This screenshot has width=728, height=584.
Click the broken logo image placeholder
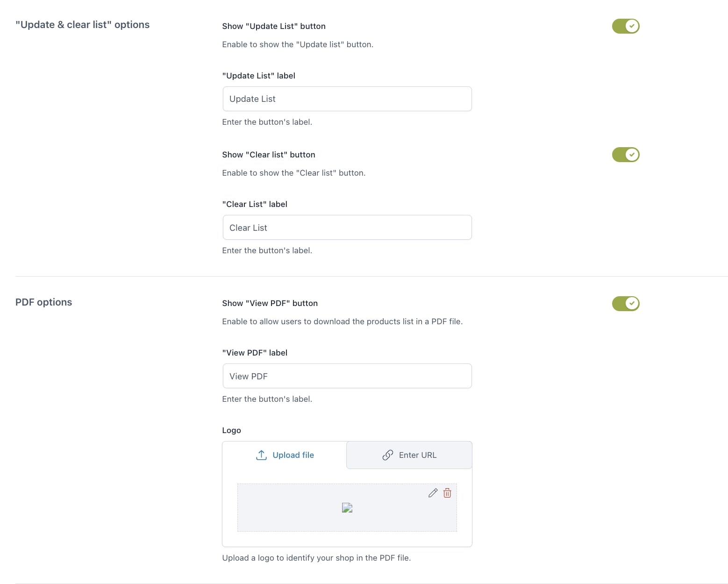click(x=347, y=508)
